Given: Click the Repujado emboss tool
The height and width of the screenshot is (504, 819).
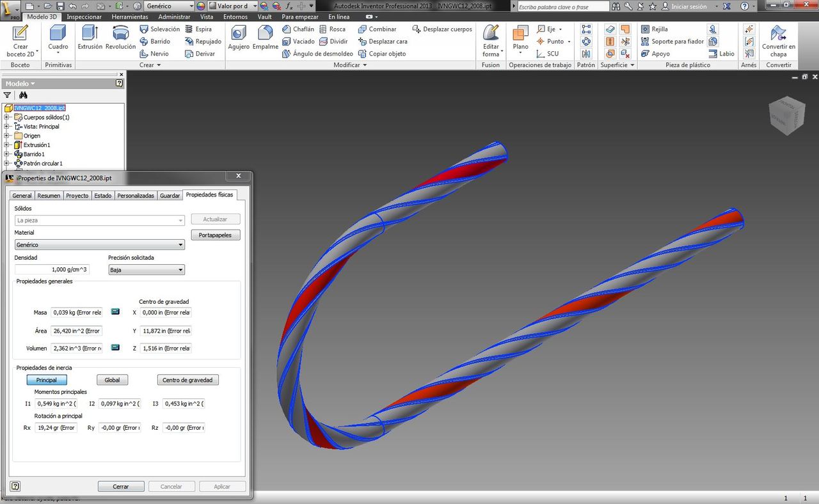Looking at the screenshot, I should click(203, 41).
